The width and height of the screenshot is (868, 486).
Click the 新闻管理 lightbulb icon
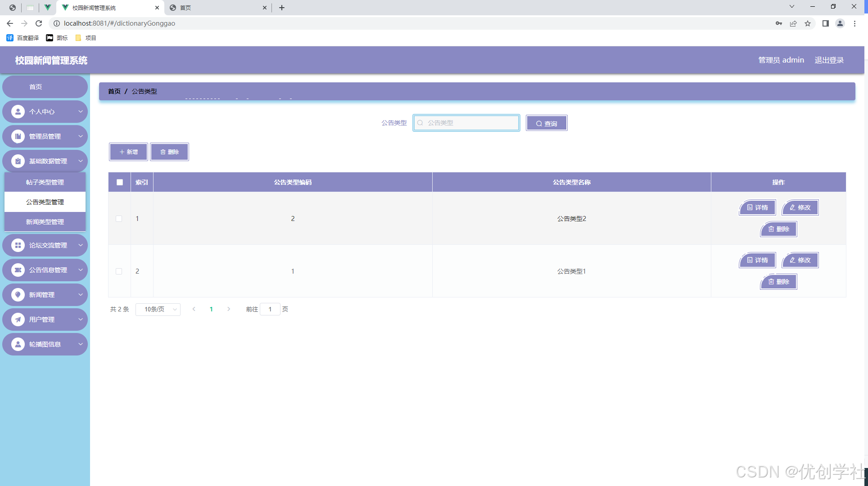point(18,295)
